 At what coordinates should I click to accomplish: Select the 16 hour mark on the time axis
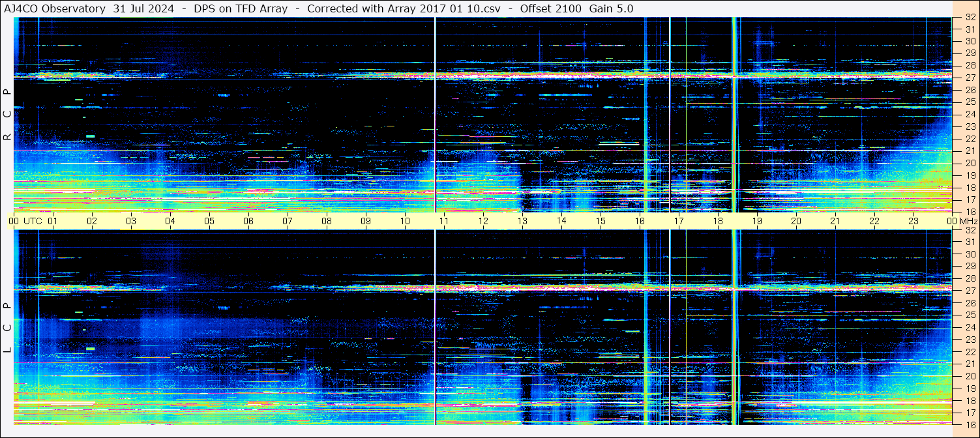click(x=640, y=221)
